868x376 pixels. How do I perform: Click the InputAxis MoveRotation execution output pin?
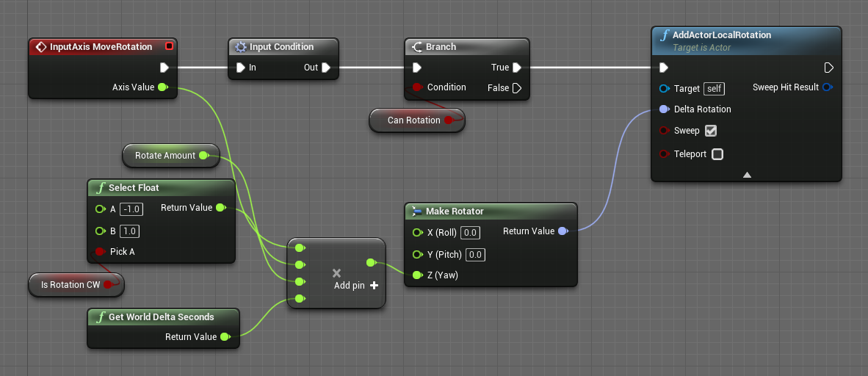click(x=164, y=68)
